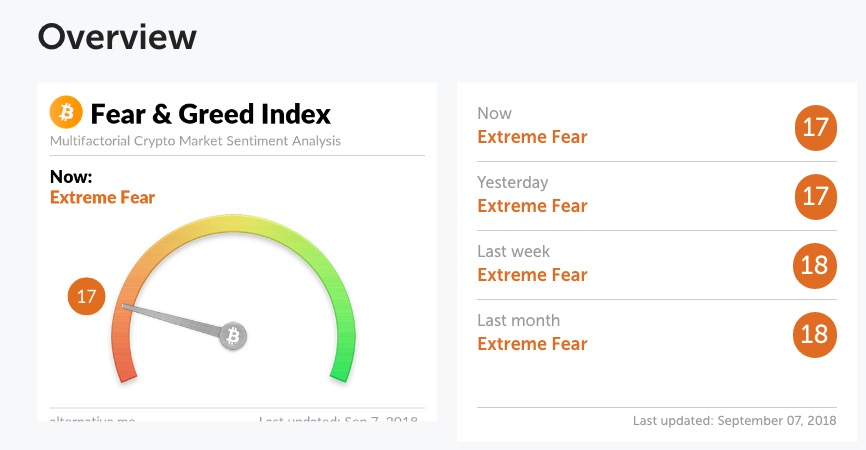Image resolution: width=866 pixels, height=450 pixels.
Task: Click the Yesterday value 17 circle
Action: (x=816, y=197)
